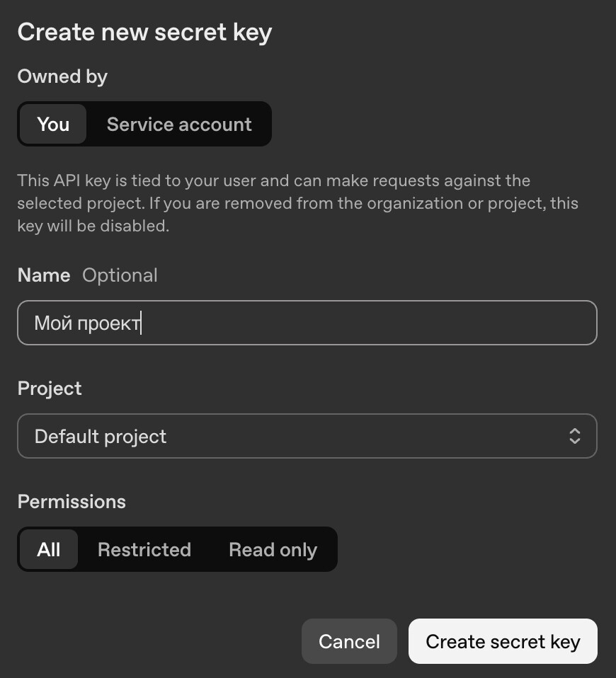
Task: Click the "Default project" text in selector
Action: pyautogui.click(x=101, y=436)
